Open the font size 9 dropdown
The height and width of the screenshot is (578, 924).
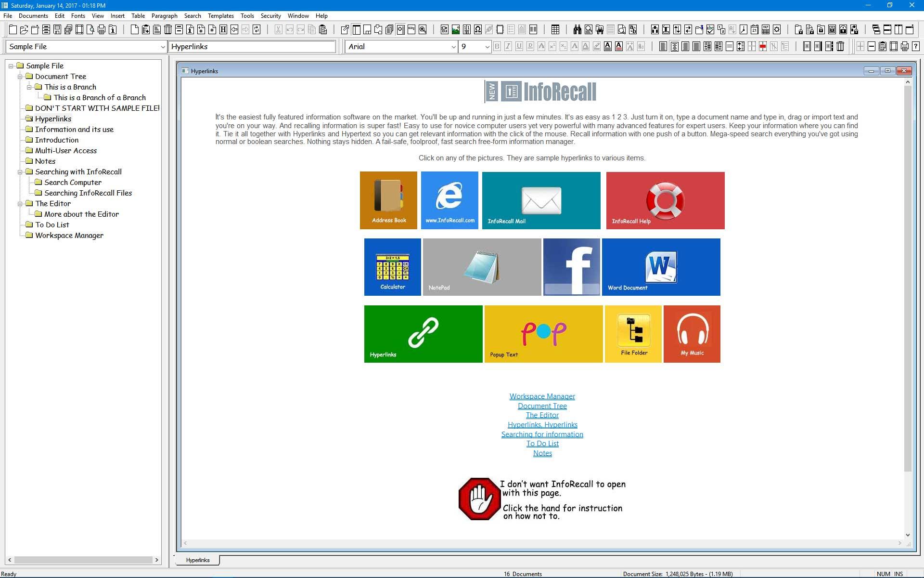pyautogui.click(x=487, y=47)
